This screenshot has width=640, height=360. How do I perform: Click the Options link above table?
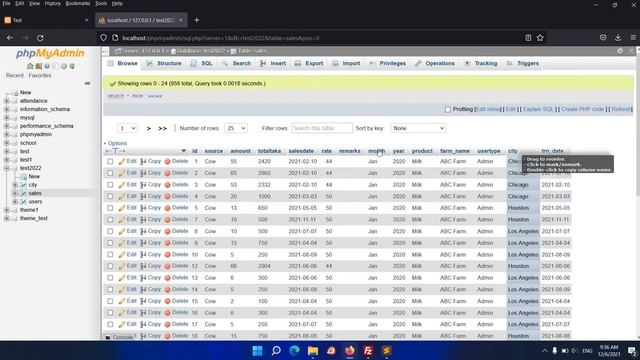pos(117,143)
